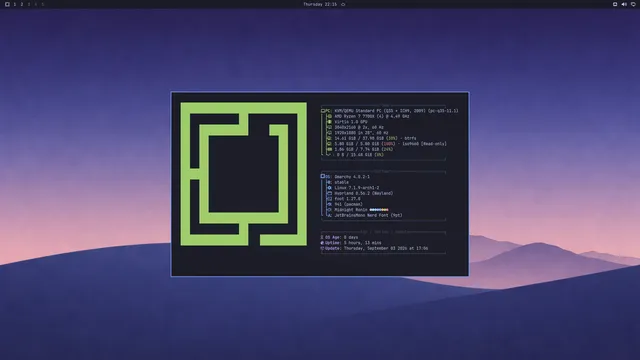Switch to workspace 1 in the top bar
The image size is (640, 360).
15,4
